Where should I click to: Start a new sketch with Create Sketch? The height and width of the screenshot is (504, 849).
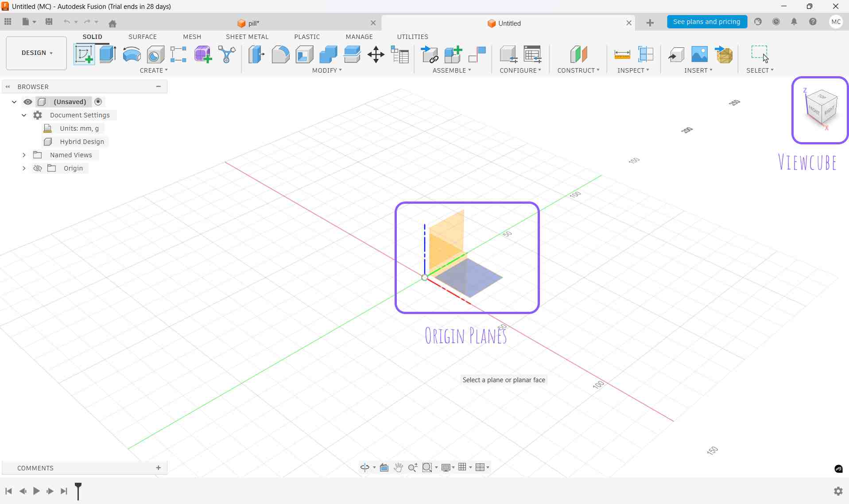(84, 54)
